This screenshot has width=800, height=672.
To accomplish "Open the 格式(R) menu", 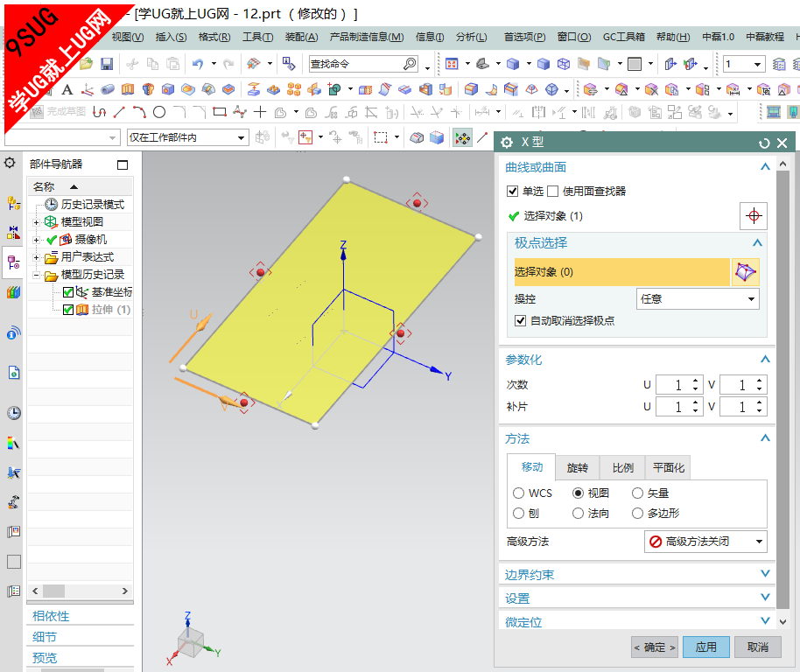I will pos(214,38).
